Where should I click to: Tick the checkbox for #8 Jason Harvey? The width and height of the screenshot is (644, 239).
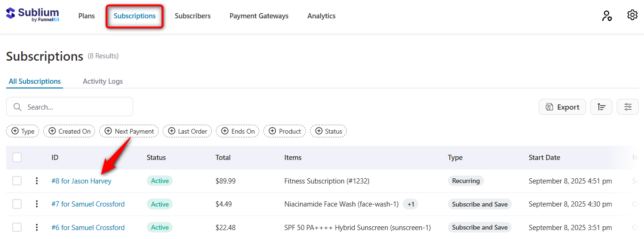(x=17, y=181)
